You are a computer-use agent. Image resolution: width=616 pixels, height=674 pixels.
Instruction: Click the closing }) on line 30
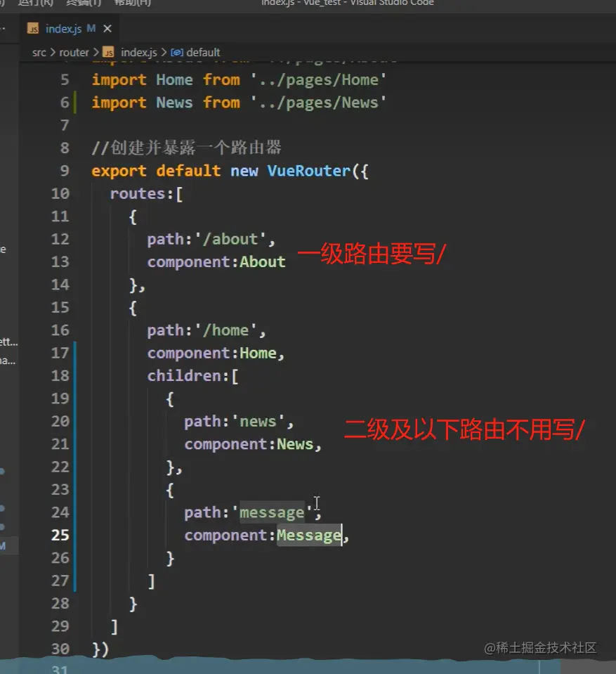pos(100,649)
